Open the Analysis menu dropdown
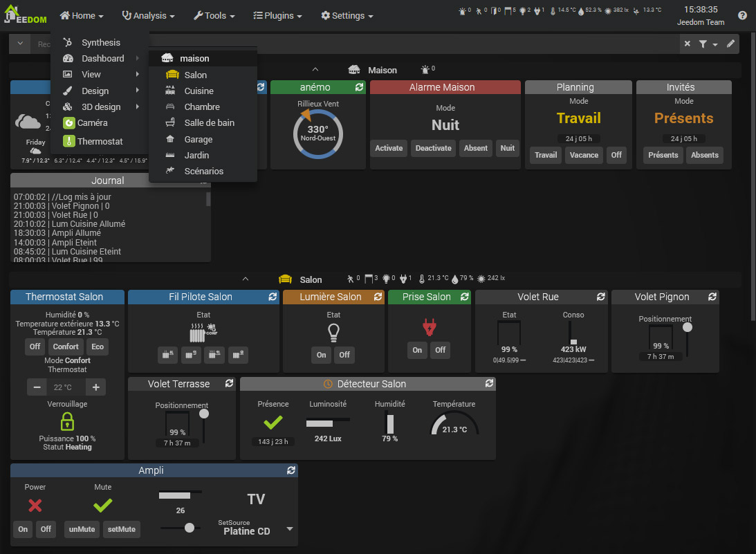 (148, 16)
